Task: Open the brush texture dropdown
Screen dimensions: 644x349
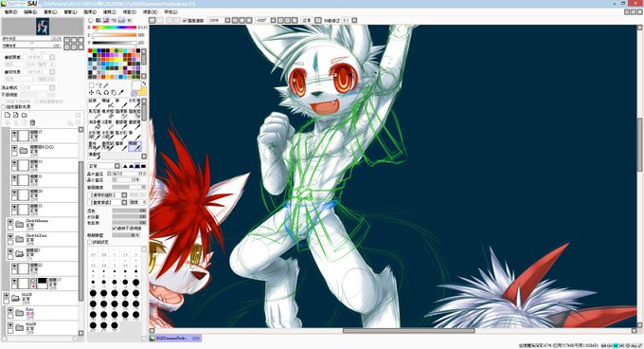Action: pos(124,202)
